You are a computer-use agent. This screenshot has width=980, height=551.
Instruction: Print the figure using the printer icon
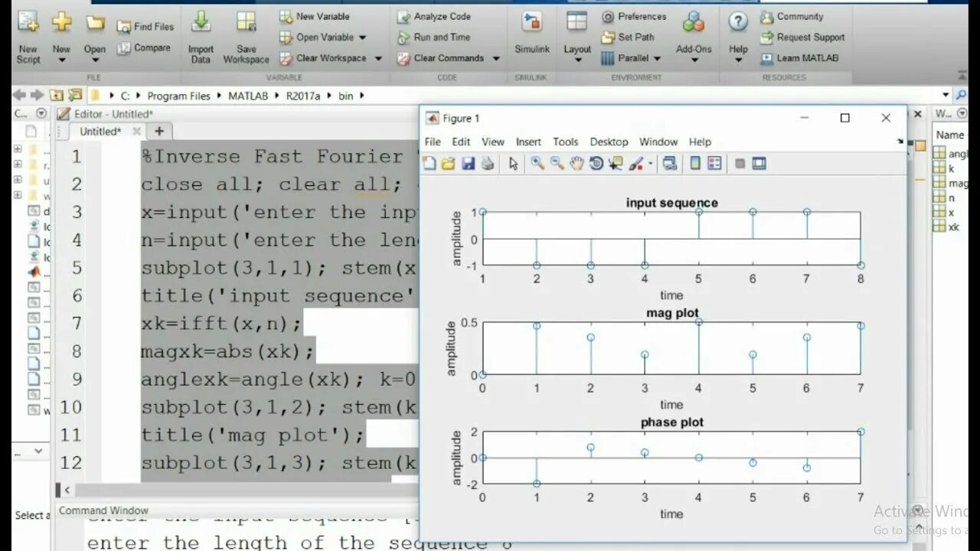488,163
